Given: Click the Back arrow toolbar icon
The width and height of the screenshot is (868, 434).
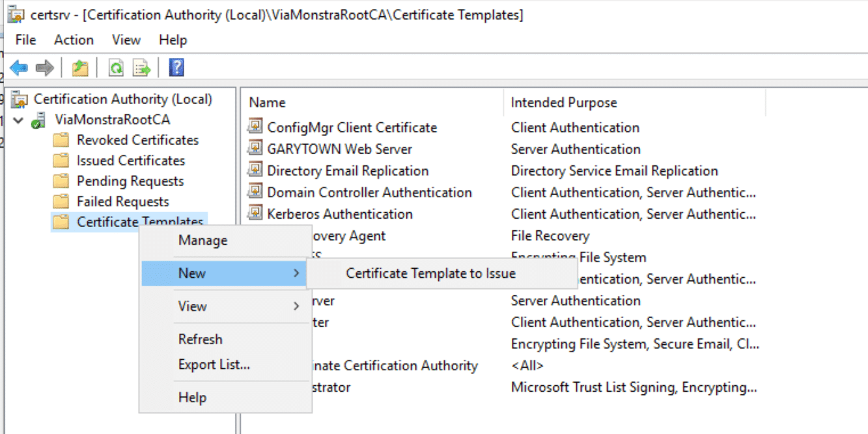Looking at the screenshot, I should click(18, 68).
